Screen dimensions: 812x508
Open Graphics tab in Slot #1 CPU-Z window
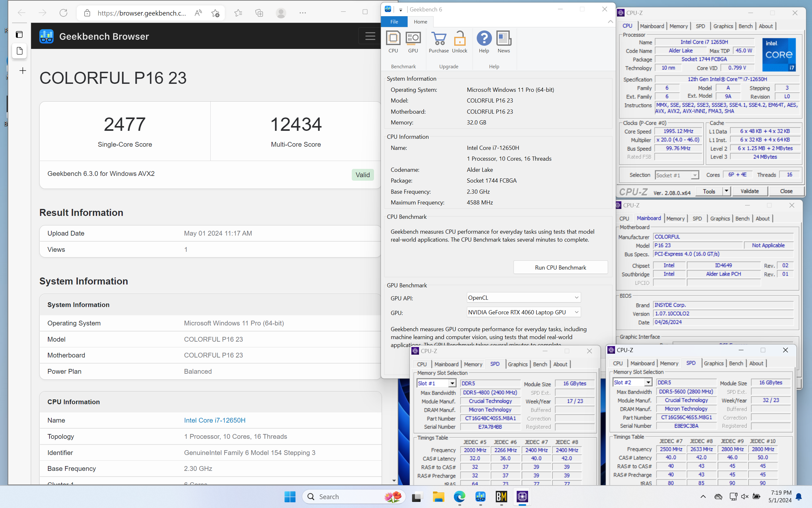coord(517,364)
